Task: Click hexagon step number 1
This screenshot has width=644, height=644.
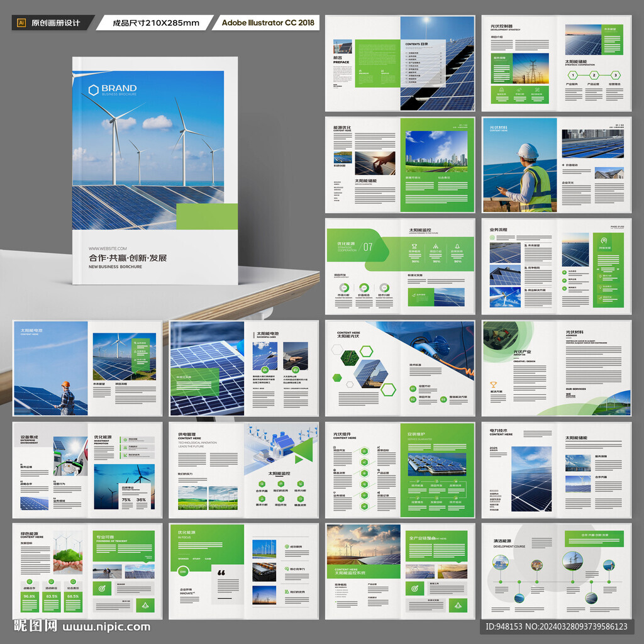Action: point(572,75)
